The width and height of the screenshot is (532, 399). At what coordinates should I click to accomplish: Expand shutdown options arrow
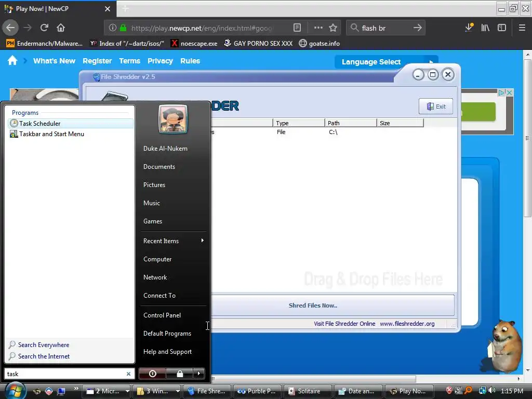point(199,374)
